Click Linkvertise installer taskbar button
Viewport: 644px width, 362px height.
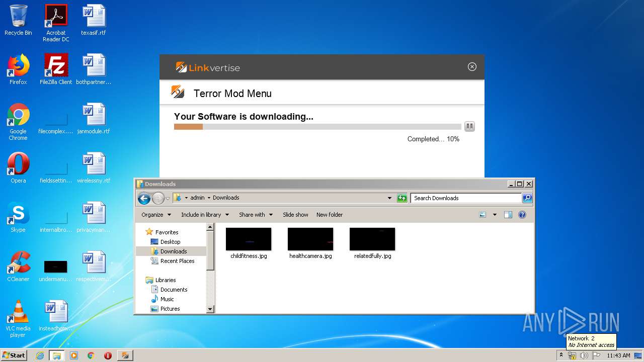coord(125,355)
